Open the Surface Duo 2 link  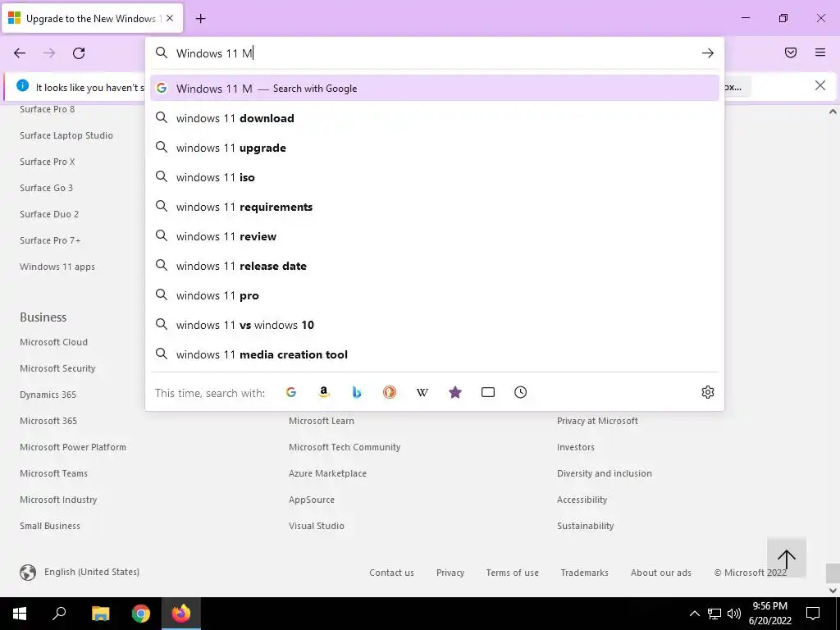[x=49, y=214]
